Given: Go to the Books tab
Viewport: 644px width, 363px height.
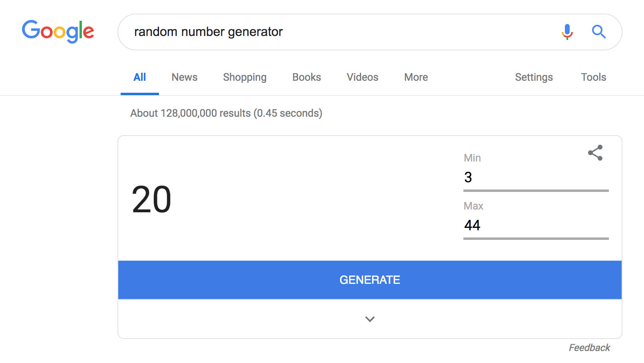Looking at the screenshot, I should pos(306,77).
